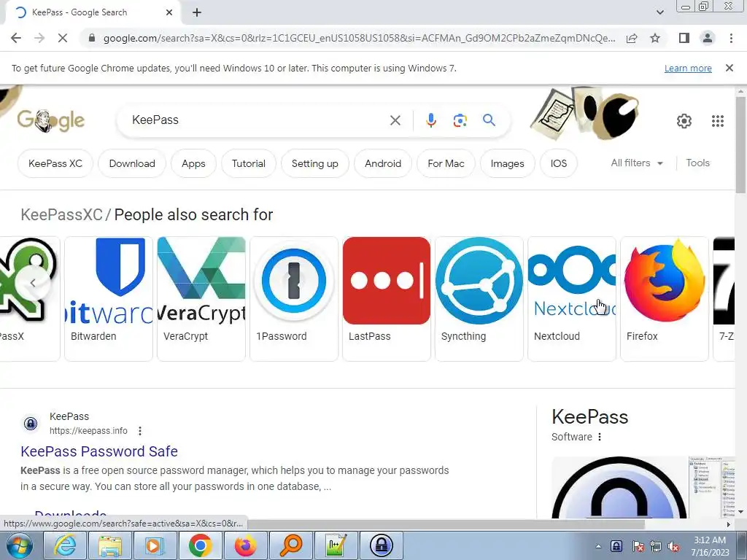Image resolution: width=747 pixels, height=560 pixels.
Task: Open Google apps grid
Action: (x=718, y=121)
